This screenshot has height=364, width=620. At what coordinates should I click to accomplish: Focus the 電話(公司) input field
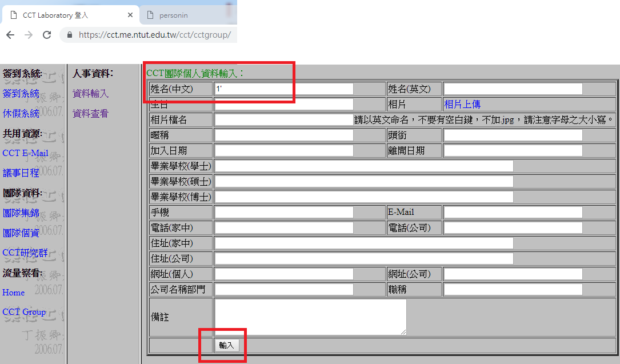point(513,227)
